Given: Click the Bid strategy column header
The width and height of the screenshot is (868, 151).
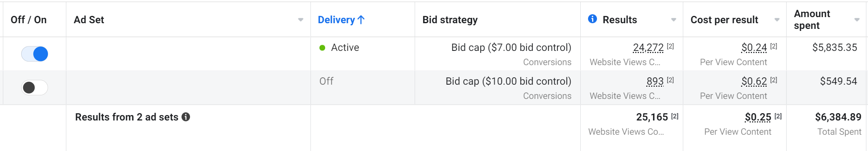Looking at the screenshot, I should 450,20.
